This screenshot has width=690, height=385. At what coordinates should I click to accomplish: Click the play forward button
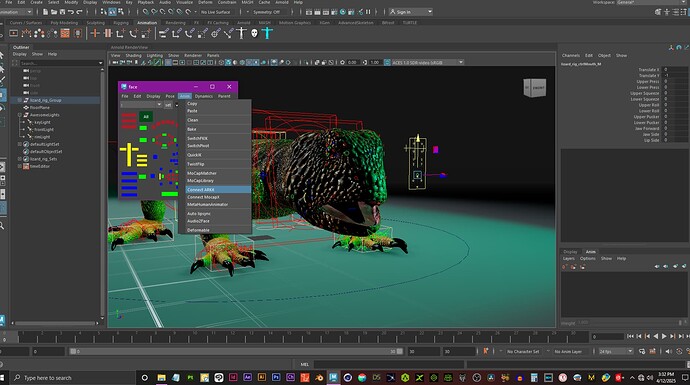pyautogui.click(x=664, y=336)
